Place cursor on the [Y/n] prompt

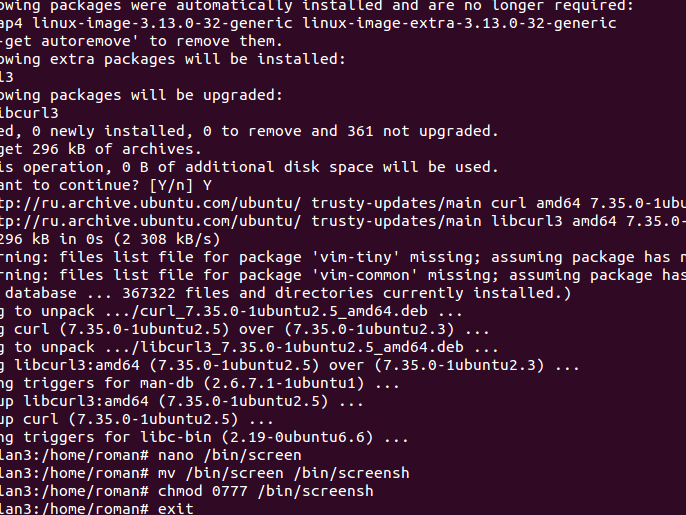(171, 185)
